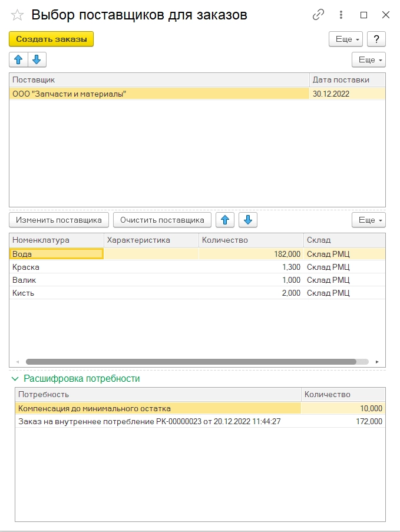
Task: Move supplier row up in top list
Action: point(18,60)
